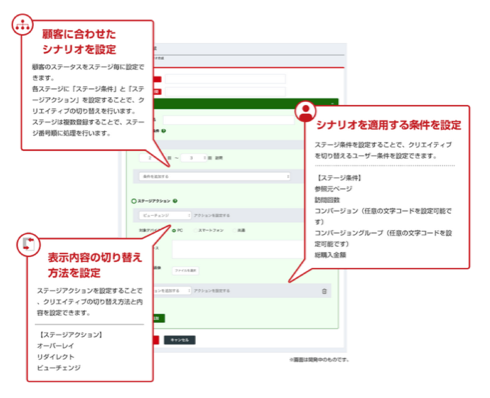Click the first text input at the form top
This screenshot has height=398, width=490.
(x=225, y=79)
